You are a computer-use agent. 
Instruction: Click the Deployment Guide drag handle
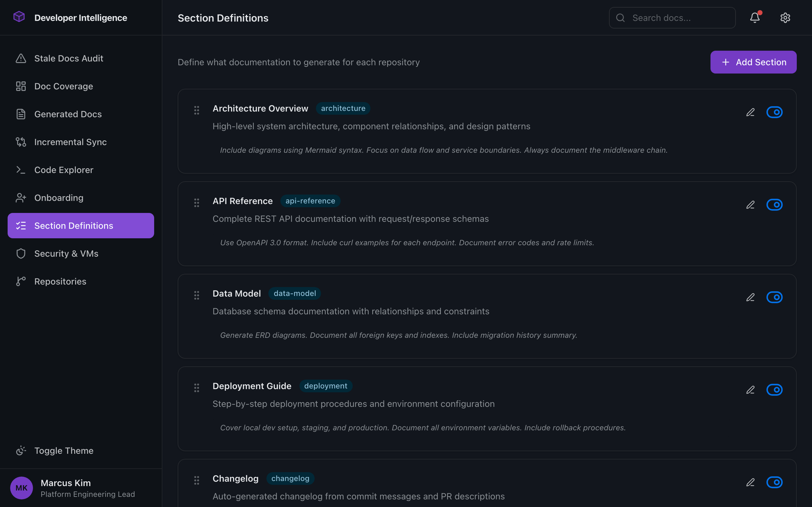(x=197, y=388)
